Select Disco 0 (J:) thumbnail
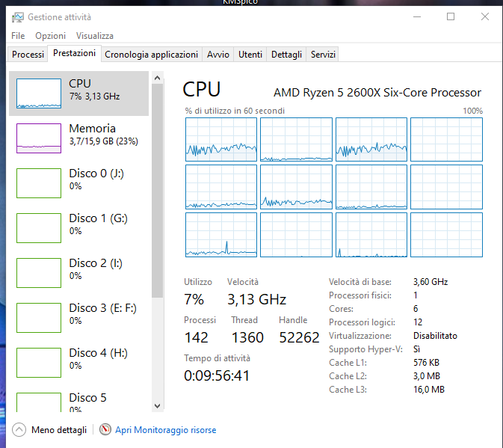This screenshot has height=448, width=503. 39,183
